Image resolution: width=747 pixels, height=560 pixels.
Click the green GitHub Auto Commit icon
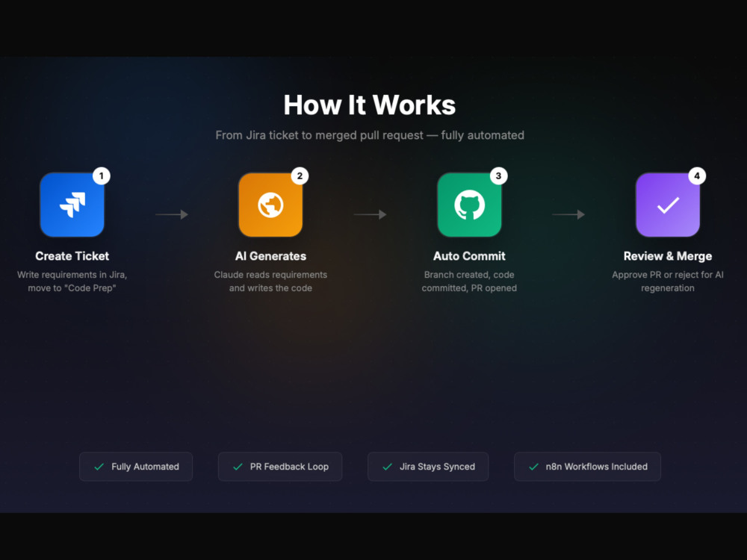point(469,205)
